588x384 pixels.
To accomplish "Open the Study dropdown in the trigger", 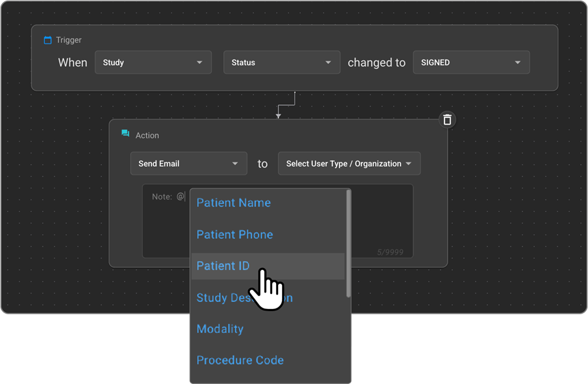I will [153, 63].
